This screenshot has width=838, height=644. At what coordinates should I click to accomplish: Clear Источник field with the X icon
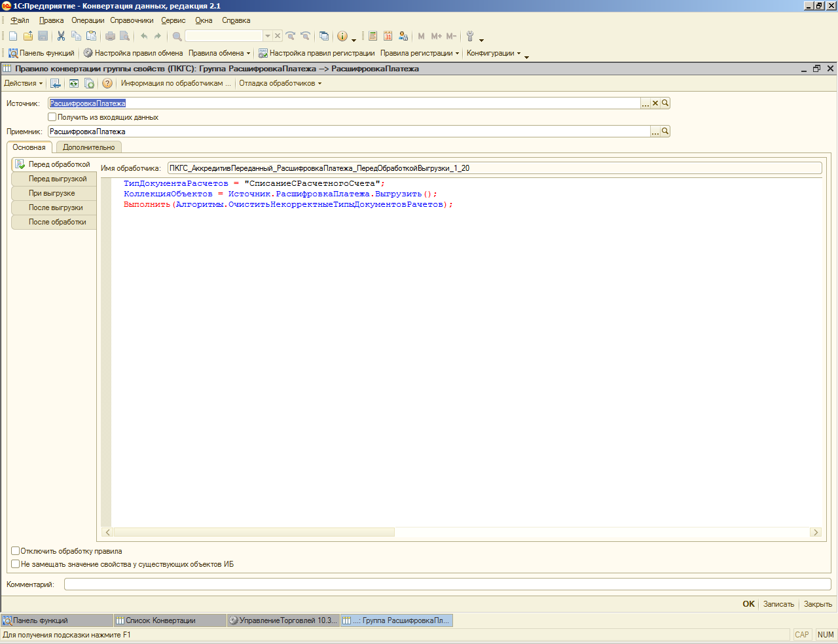click(655, 103)
